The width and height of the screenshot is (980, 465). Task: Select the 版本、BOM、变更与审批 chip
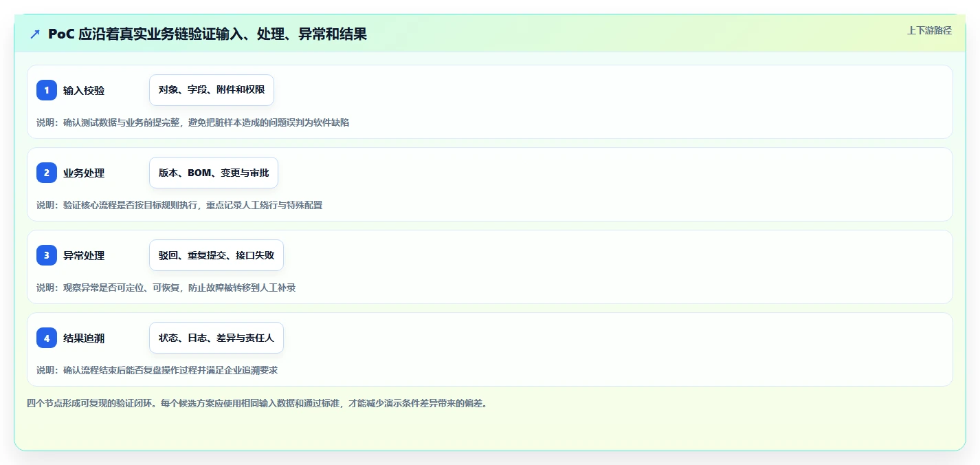tap(214, 173)
